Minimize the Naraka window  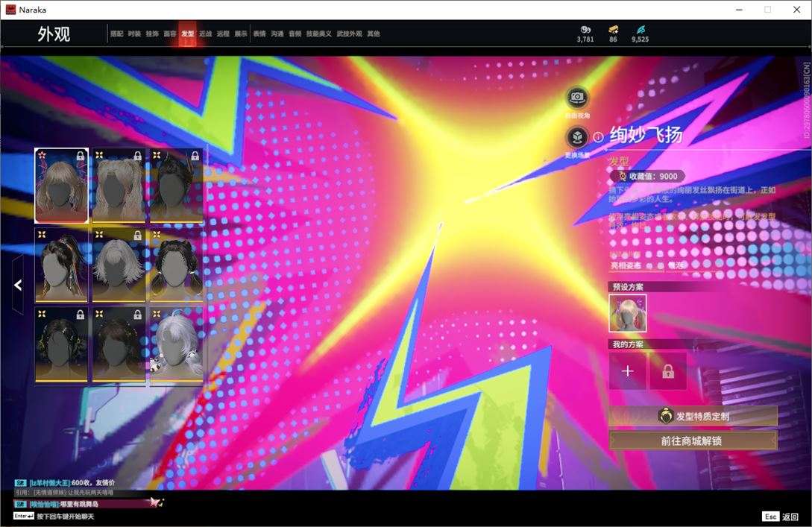[740, 10]
